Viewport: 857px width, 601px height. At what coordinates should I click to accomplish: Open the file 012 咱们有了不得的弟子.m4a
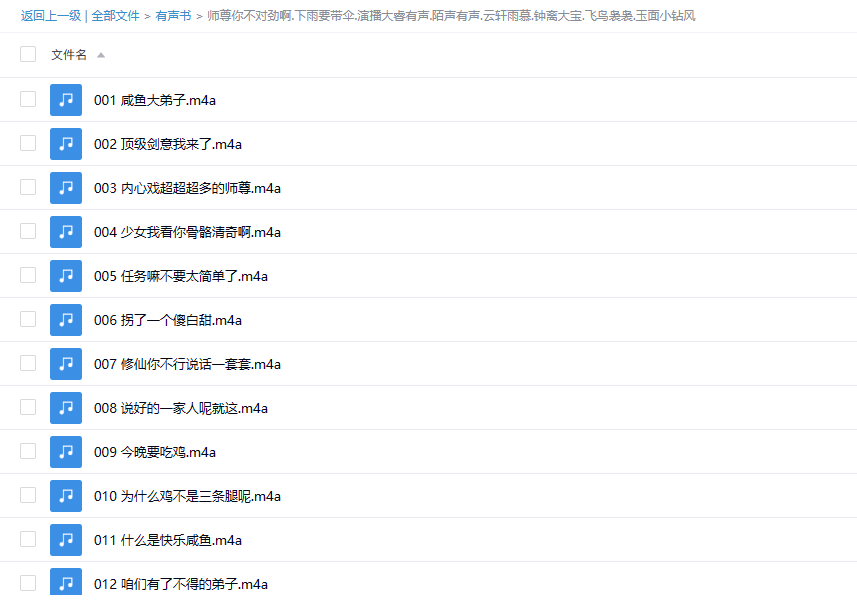(180, 584)
